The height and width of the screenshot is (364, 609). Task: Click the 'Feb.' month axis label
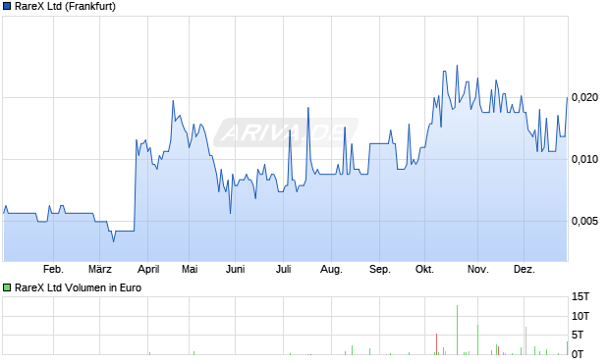[x=53, y=269]
